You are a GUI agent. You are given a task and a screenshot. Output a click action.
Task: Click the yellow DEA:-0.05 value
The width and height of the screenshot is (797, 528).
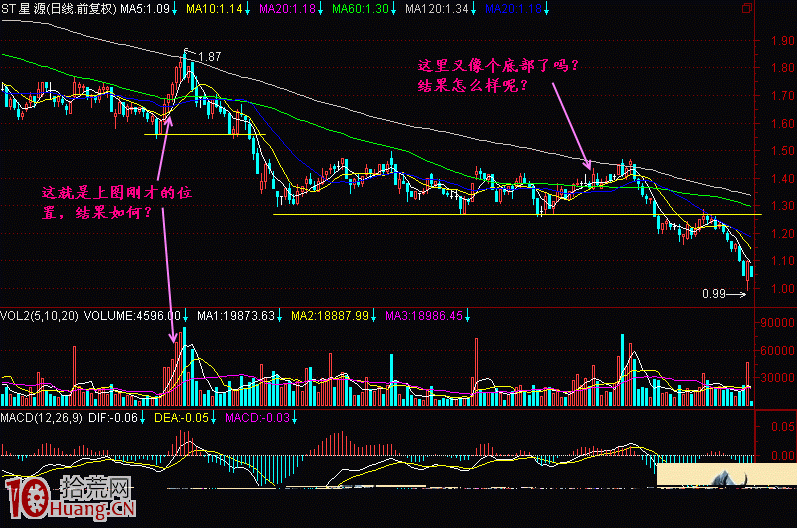pyautogui.click(x=181, y=418)
